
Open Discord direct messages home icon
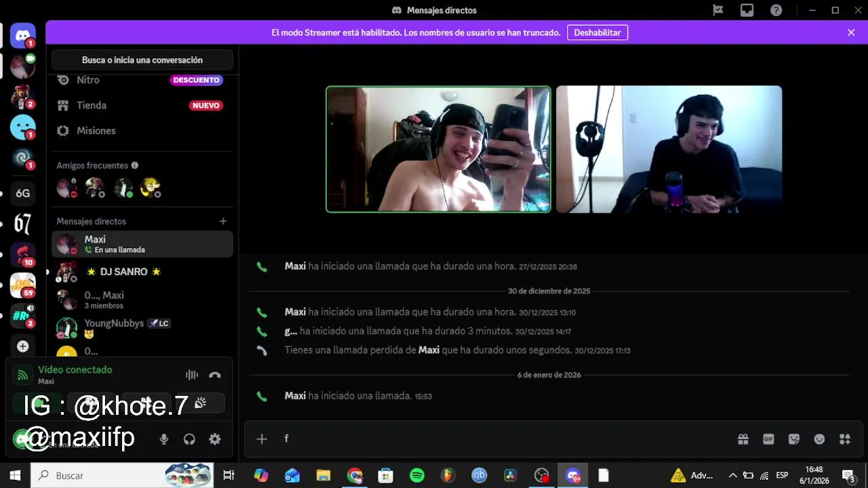[x=22, y=35]
